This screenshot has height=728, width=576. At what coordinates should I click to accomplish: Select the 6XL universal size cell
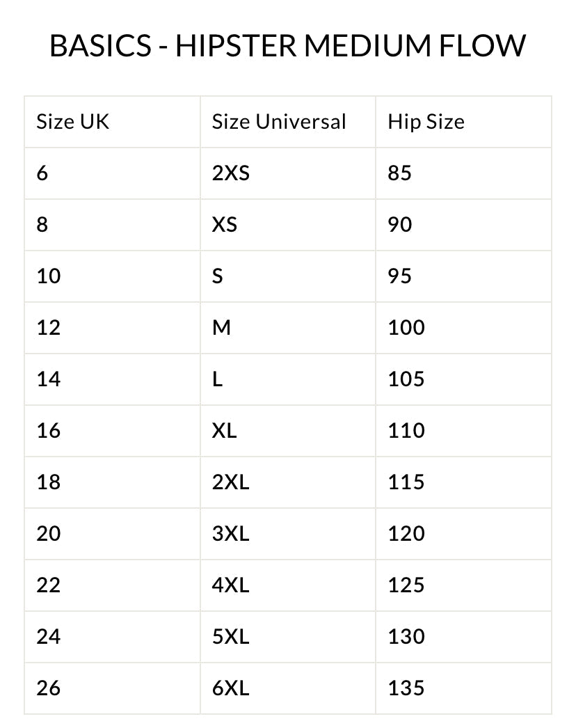(x=230, y=688)
